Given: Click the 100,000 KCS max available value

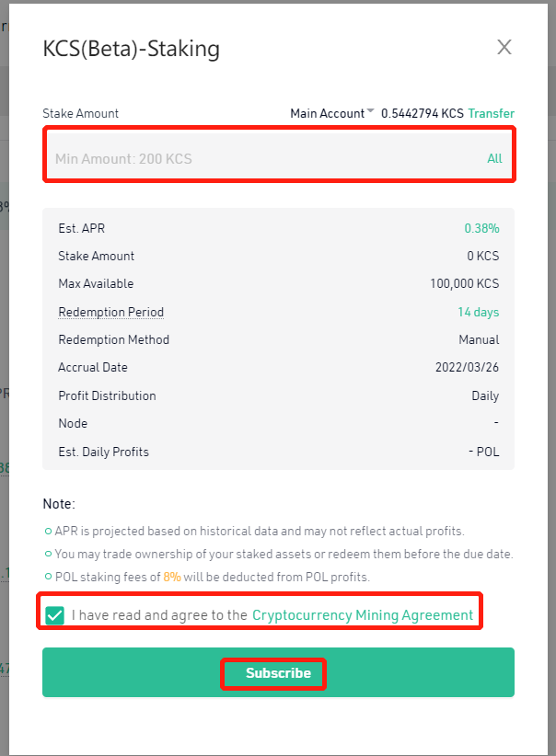Looking at the screenshot, I should [x=464, y=283].
